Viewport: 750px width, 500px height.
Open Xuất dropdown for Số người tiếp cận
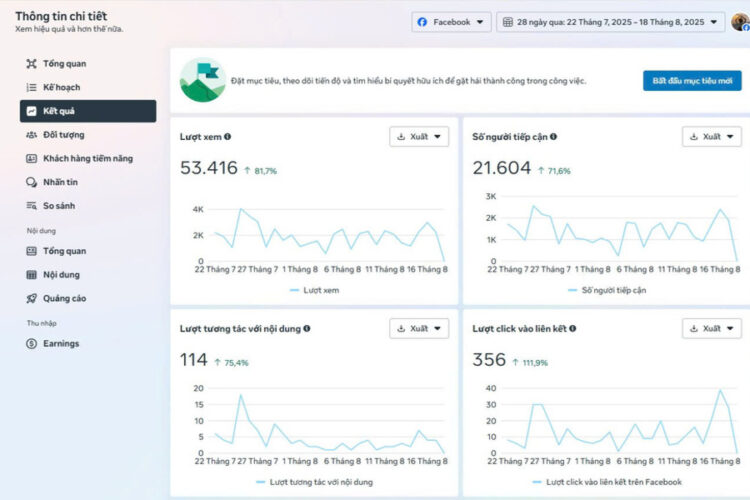(x=711, y=137)
